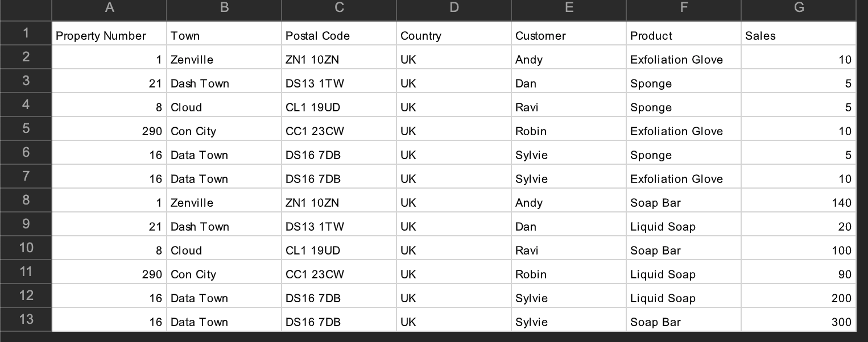
Task: Click cell B2 containing Zenville
Action: click(x=224, y=60)
